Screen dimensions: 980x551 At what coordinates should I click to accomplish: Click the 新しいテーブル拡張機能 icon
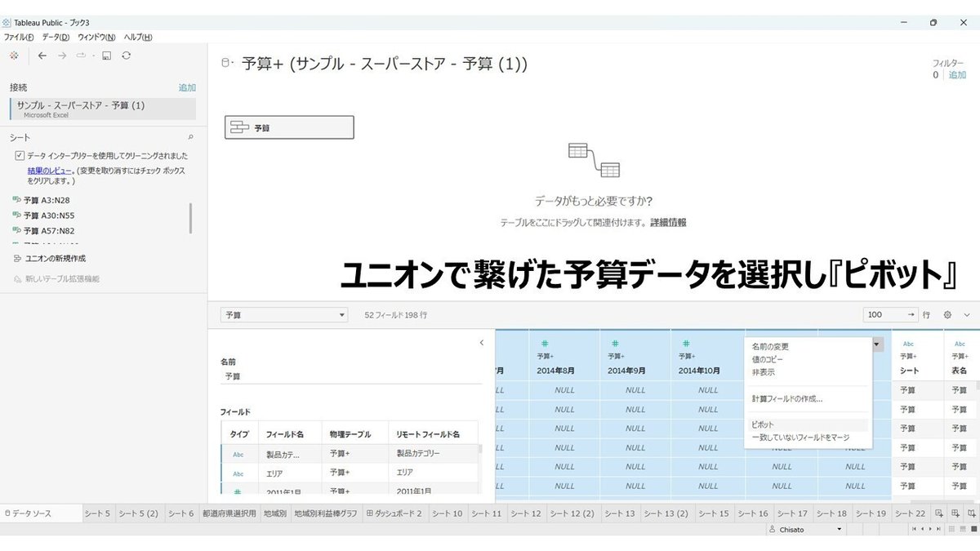17,279
